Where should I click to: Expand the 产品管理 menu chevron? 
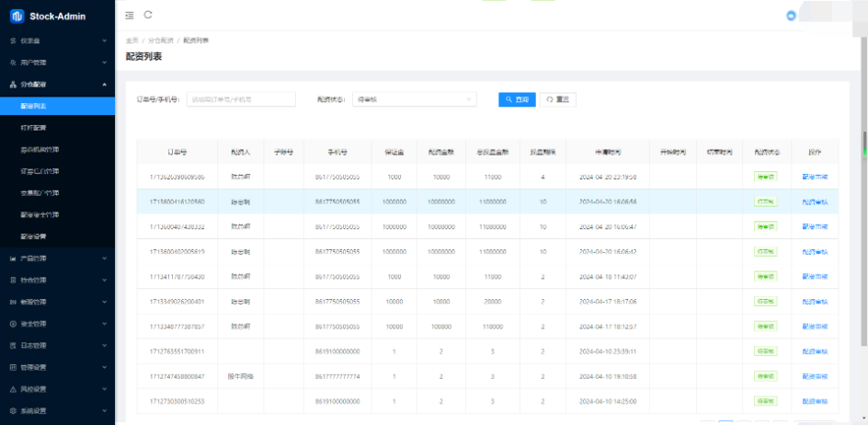(104, 258)
